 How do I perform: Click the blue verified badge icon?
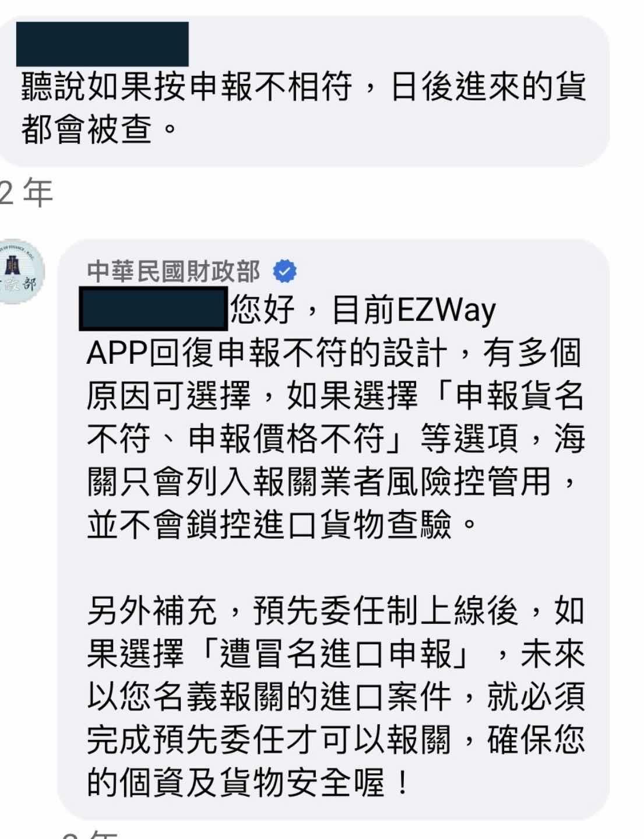(285, 272)
